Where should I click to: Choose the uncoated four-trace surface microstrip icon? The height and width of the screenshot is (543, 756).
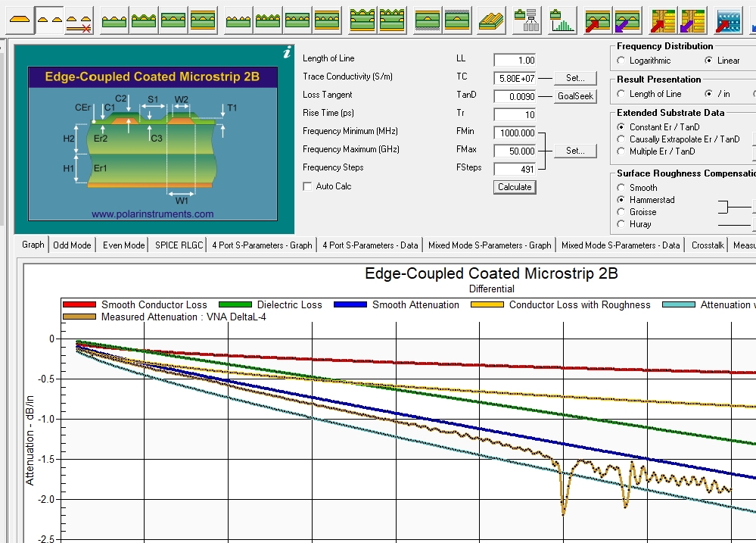[x=238, y=20]
